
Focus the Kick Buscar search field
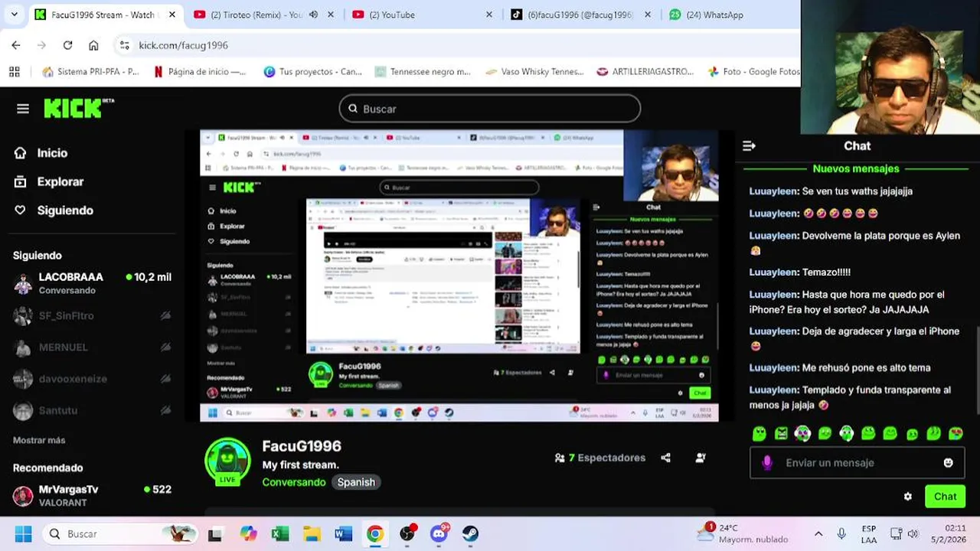coord(490,109)
